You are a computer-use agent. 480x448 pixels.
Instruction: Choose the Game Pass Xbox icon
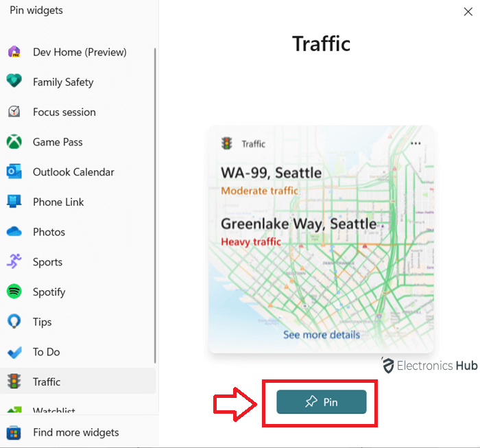coord(14,142)
